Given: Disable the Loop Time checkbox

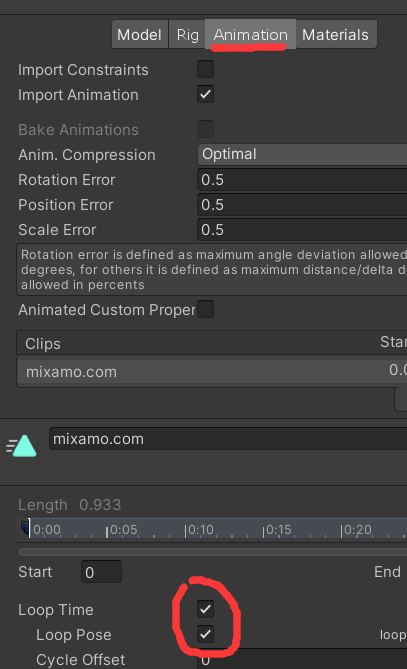Looking at the screenshot, I should point(205,609).
